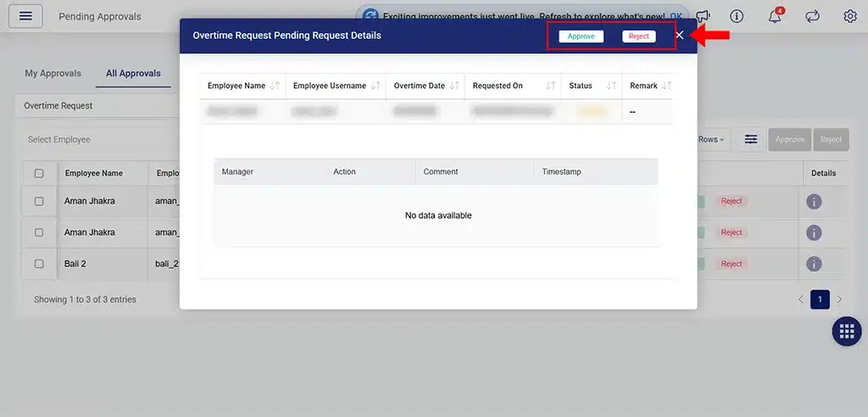Select page 1 in pagination
This screenshot has width=868, height=417.
[820, 299]
